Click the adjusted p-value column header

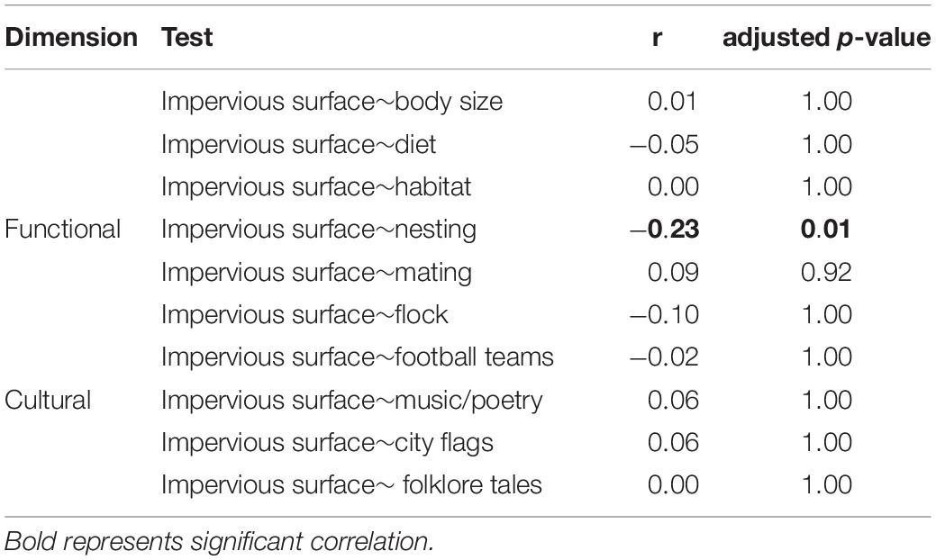pos(826,37)
